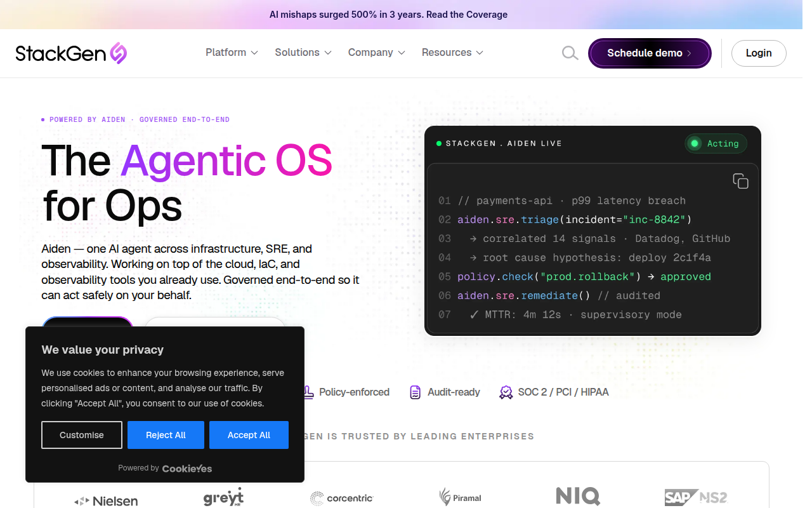The width and height of the screenshot is (812, 508).
Task: Click the Piramal logo
Action: pyautogui.click(x=461, y=497)
